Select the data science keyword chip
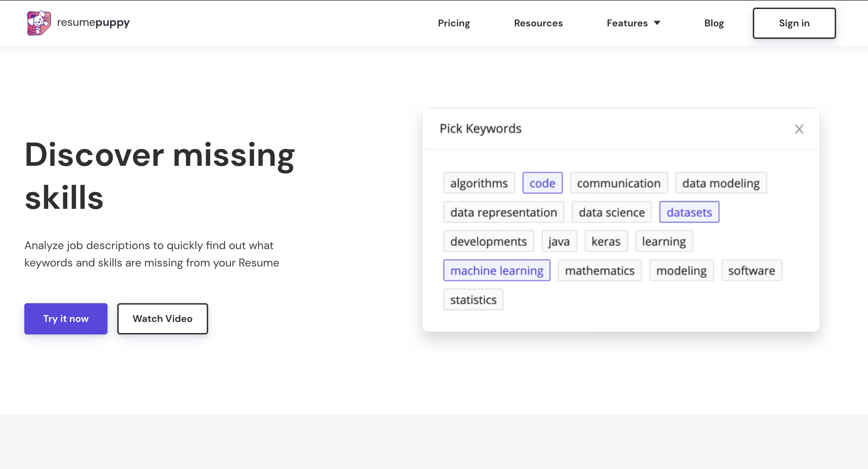Screen dimensions: 868x469 tap(612, 212)
